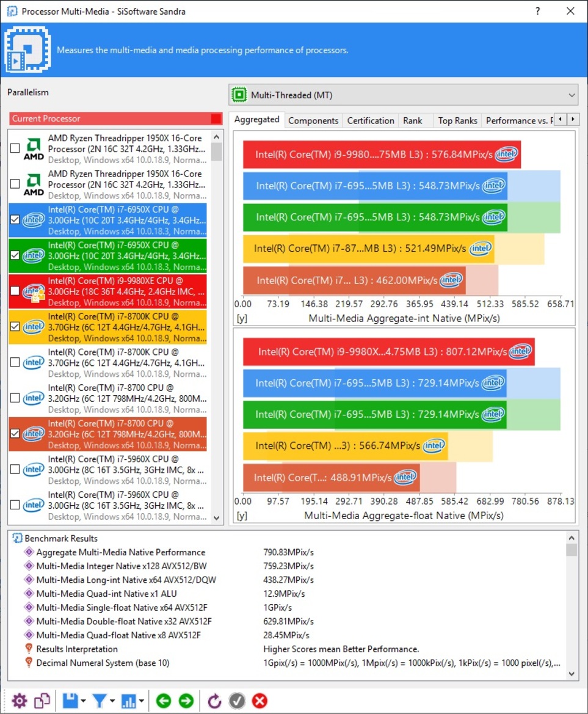
Task: Click Intel logo on 807.12MPix/s float bar
Action: click(x=521, y=351)
